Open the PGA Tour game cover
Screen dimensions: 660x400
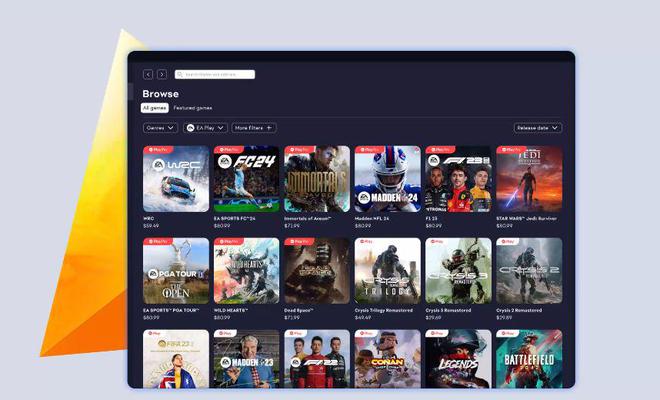tap(176, 271)
